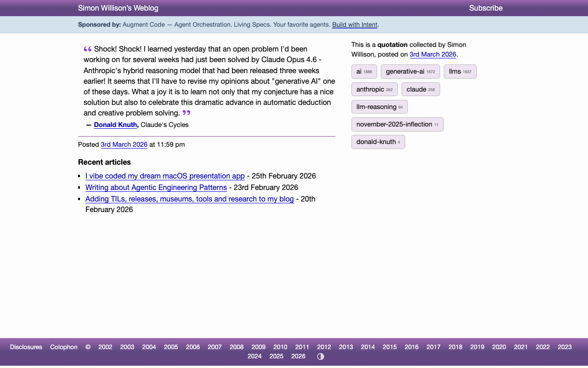
Task: Open the "llm-reasoning" tag
Action: pos(379,107)
